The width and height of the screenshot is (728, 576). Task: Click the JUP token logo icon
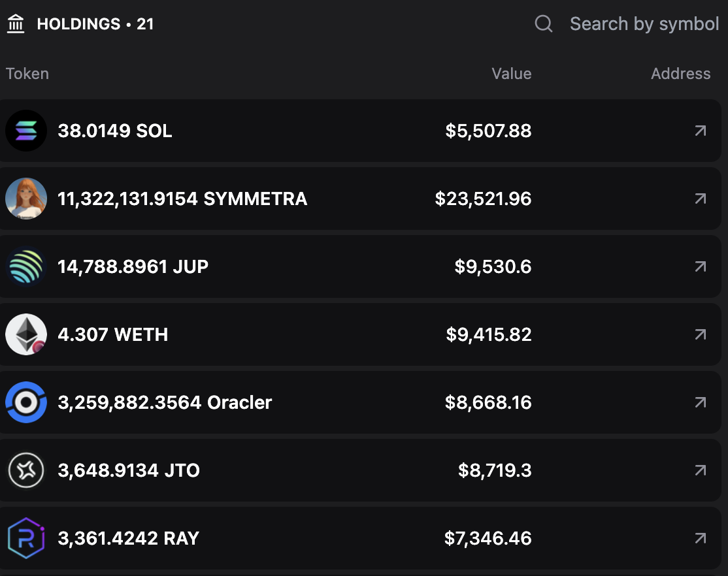coord(26,266)
